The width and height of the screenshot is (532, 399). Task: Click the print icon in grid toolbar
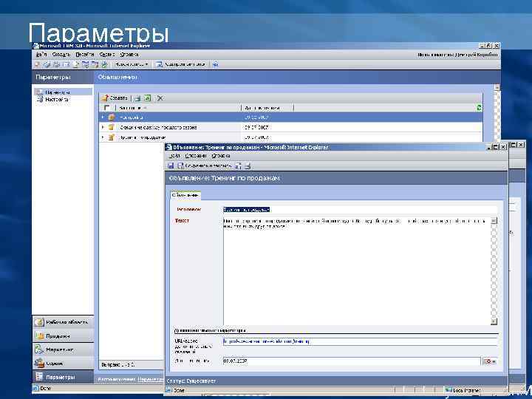[x=137, y=98]
